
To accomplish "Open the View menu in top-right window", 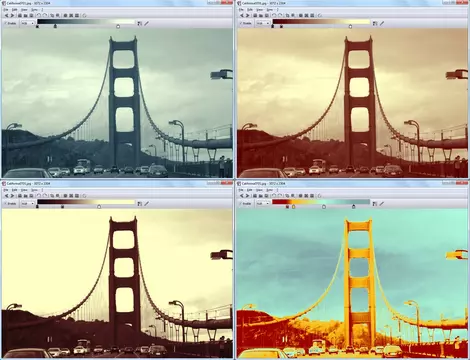I will pos(259,10).
